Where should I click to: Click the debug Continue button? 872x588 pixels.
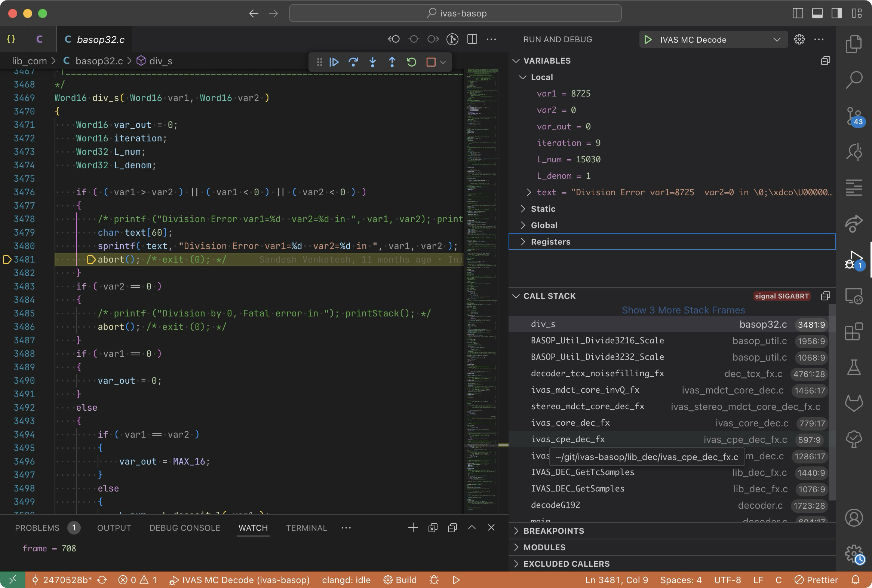coord(334,62)
